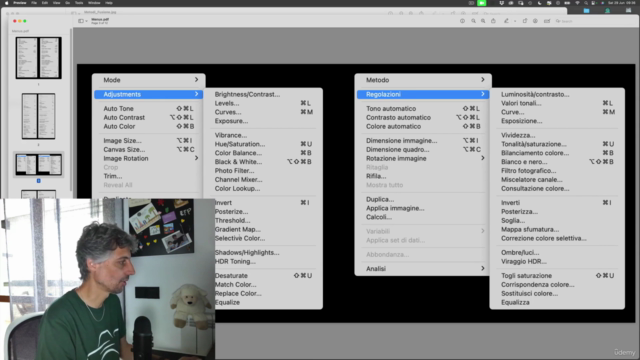Click the menu bar date and time
Screen dimensions: 640x360
622,3
